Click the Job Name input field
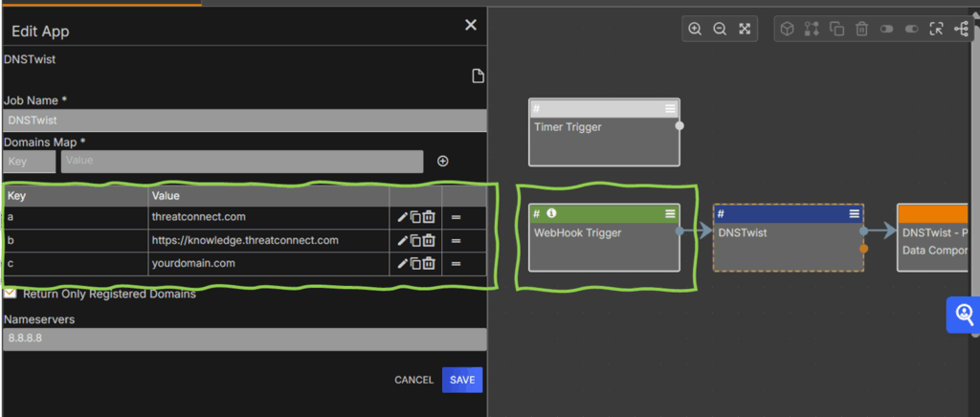Screen dimensions: 980x417 [244, 121]
